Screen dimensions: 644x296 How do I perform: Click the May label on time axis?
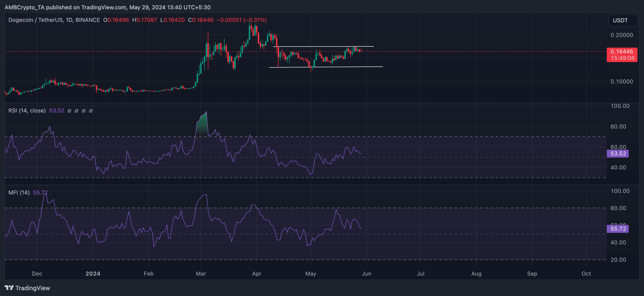pyautogui.click(x=311, y=274)
